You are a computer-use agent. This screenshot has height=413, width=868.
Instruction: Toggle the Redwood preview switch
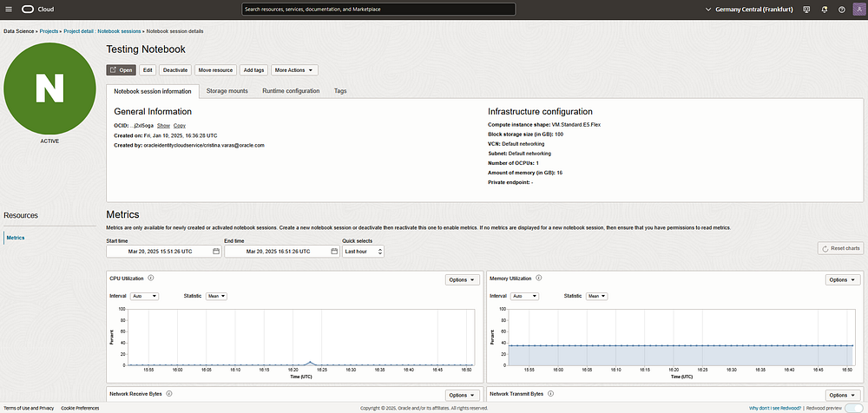(x=853, y=408)
